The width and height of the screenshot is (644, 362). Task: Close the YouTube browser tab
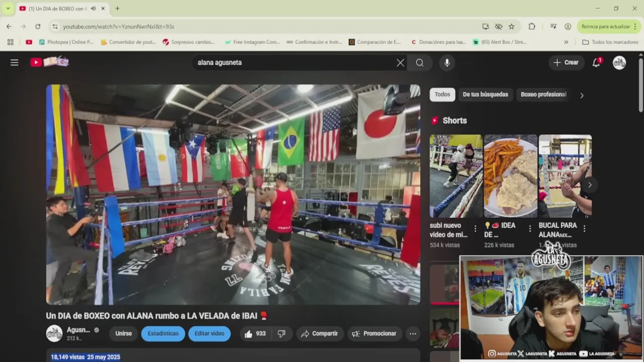click(103, 9)
